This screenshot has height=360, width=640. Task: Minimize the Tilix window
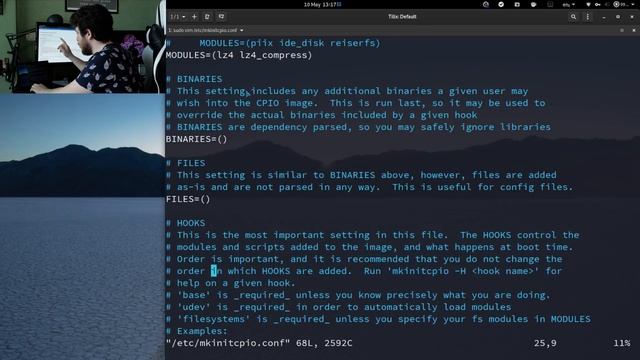[x=604, y=17]
